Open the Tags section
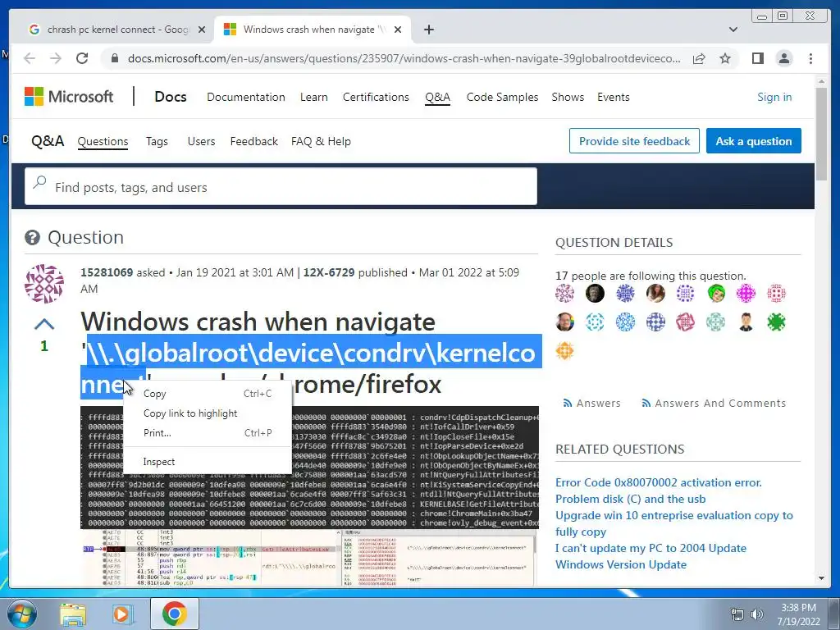This screenshot has height=630, width=840. pyautogui.click(x=157, y=141)
